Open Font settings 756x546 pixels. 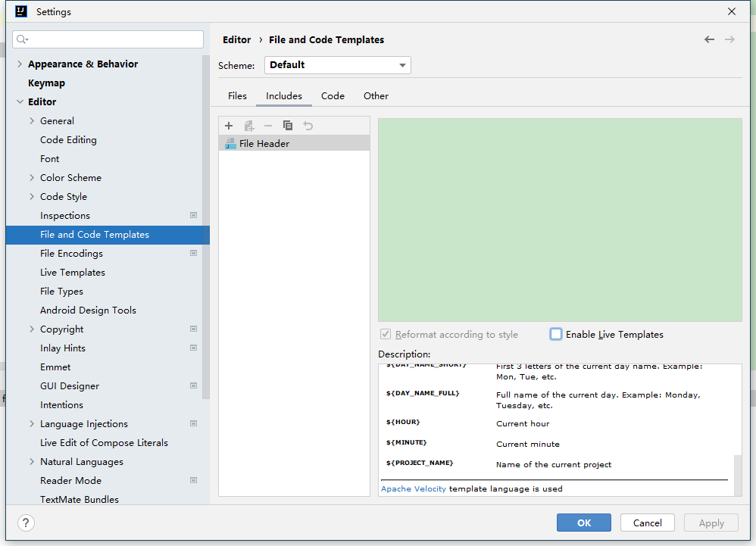pyautogui.click(x=50, y=158)
